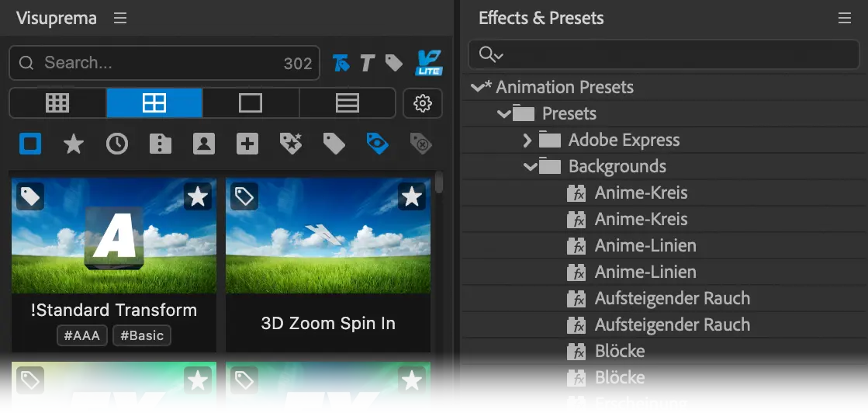Click the fx icon beside first Anime-Kreis
Image resolution: width=868 pixels, height=413 pixels.
click(576, 193)
